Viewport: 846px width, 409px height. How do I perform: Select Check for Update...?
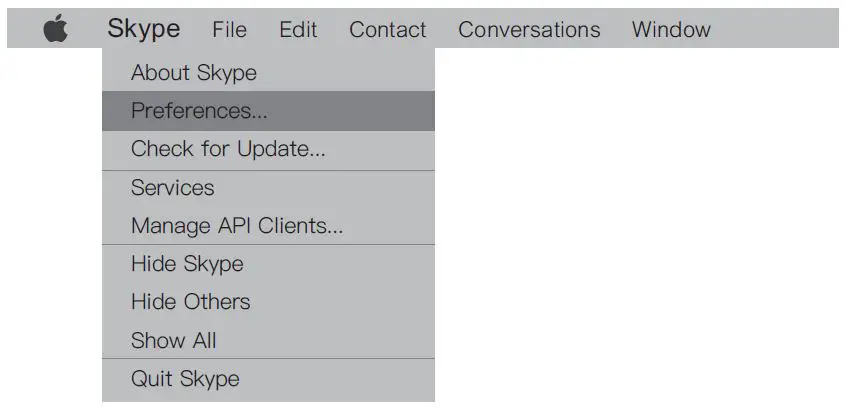pyautogui.click(x=228, y=150)
